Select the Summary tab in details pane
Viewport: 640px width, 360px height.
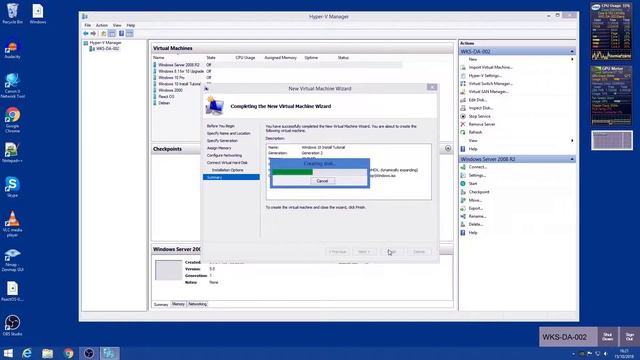161,304
